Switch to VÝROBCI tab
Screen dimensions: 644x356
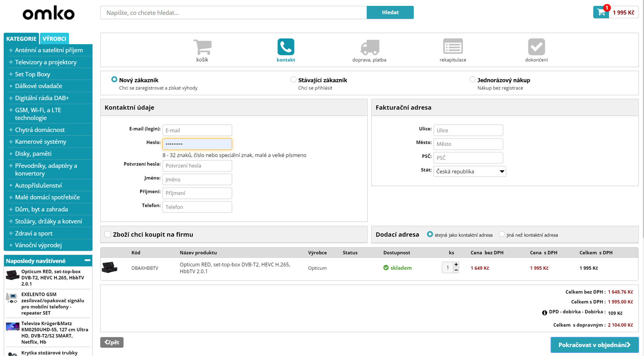(54, 38)
